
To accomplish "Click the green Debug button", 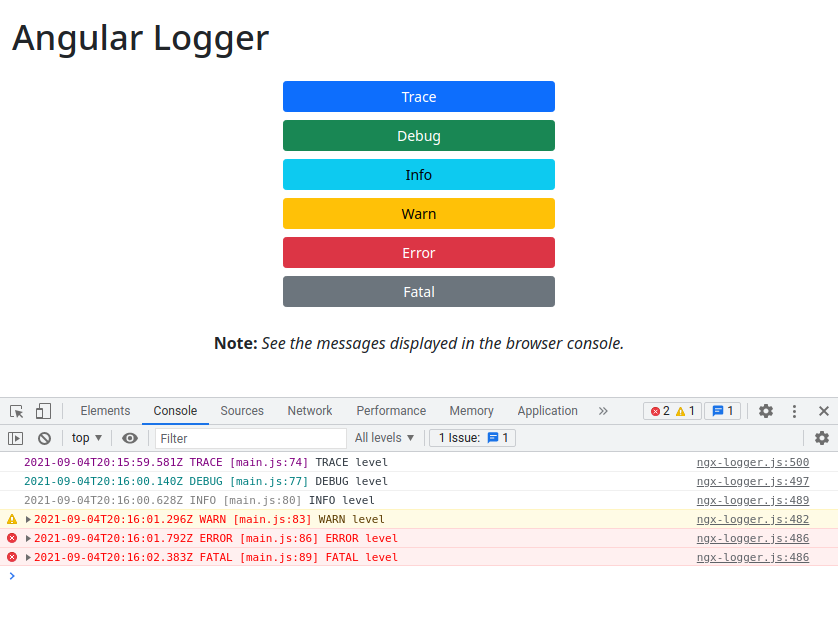I will (x=419, y=136).
